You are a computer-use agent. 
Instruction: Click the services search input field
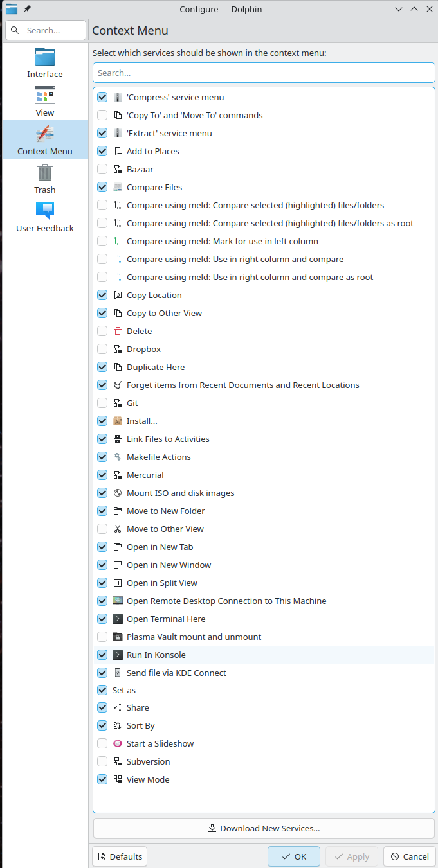click(x=264, y=73)
